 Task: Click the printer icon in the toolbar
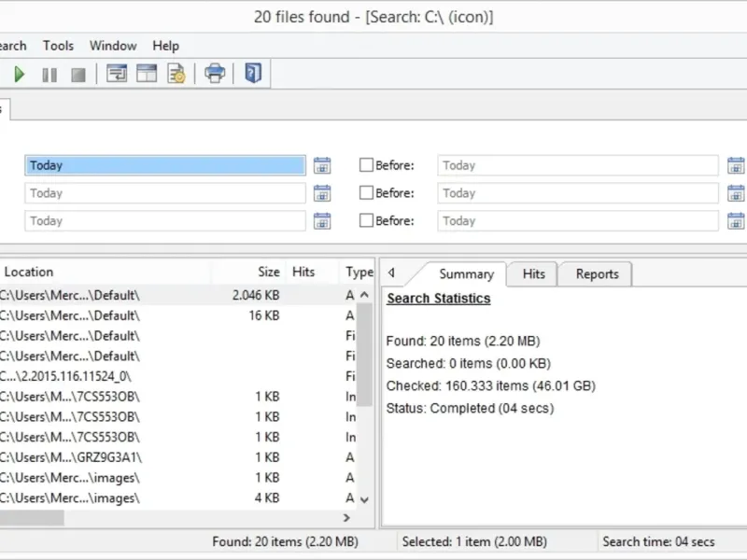click(216, 73)
